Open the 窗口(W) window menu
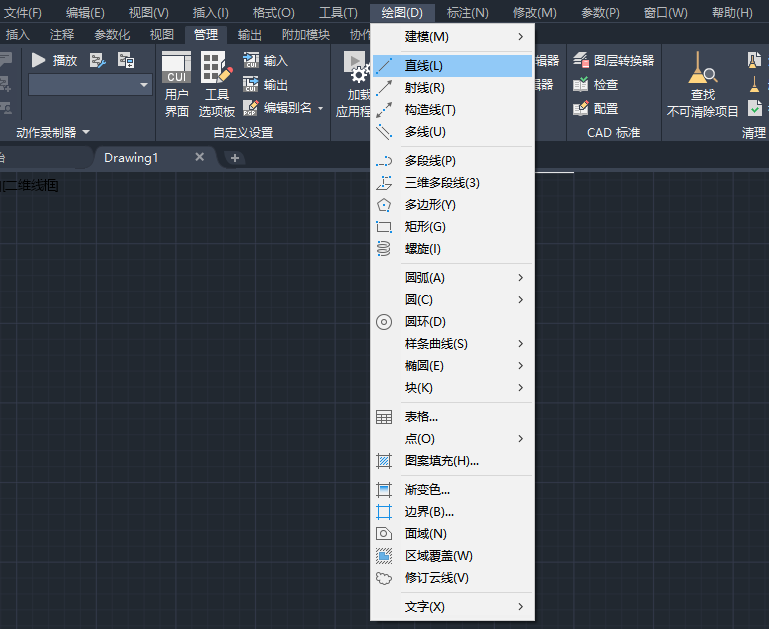 [x=666, y=13]
